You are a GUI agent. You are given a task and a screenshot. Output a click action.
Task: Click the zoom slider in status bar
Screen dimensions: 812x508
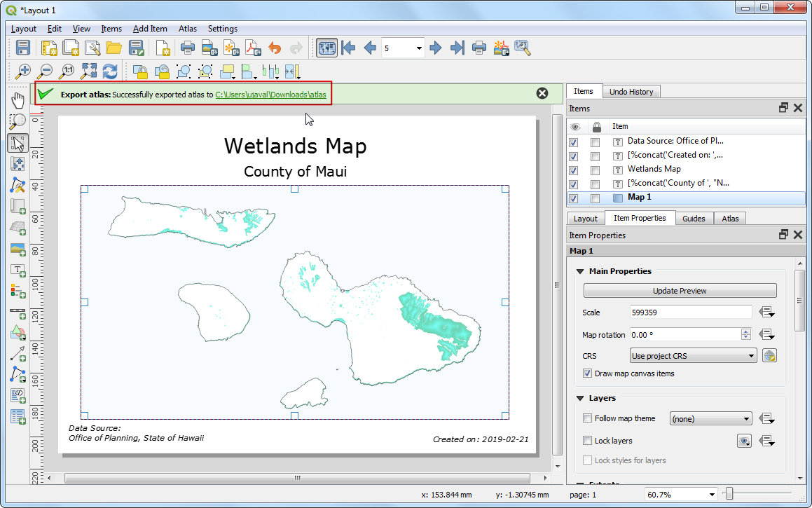tap(729, 495)
